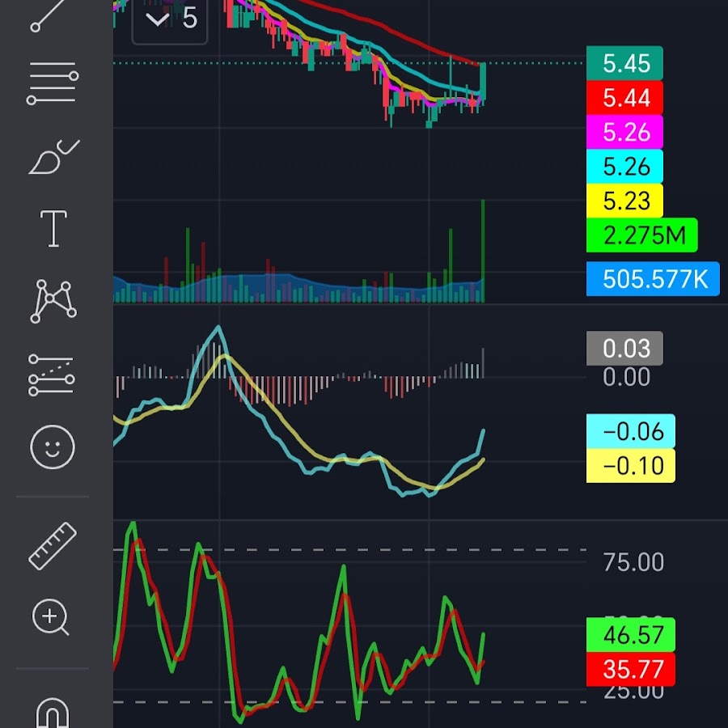Activate the ruler measure tool
Image resolution: width=728 pixels, height=728 pixels.
[53, 546]
